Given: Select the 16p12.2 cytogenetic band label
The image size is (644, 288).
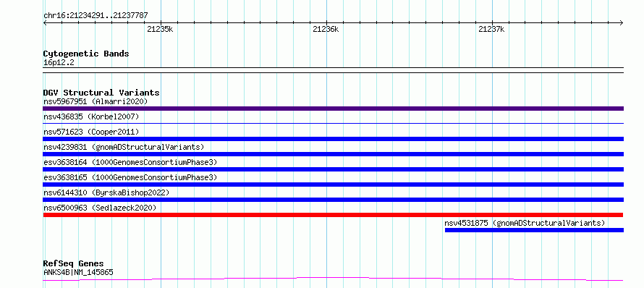Looking at the screenshot, I should 59,63.
